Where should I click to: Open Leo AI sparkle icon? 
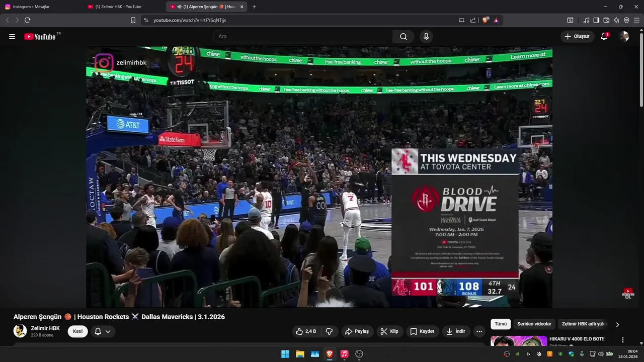[616, 20]
